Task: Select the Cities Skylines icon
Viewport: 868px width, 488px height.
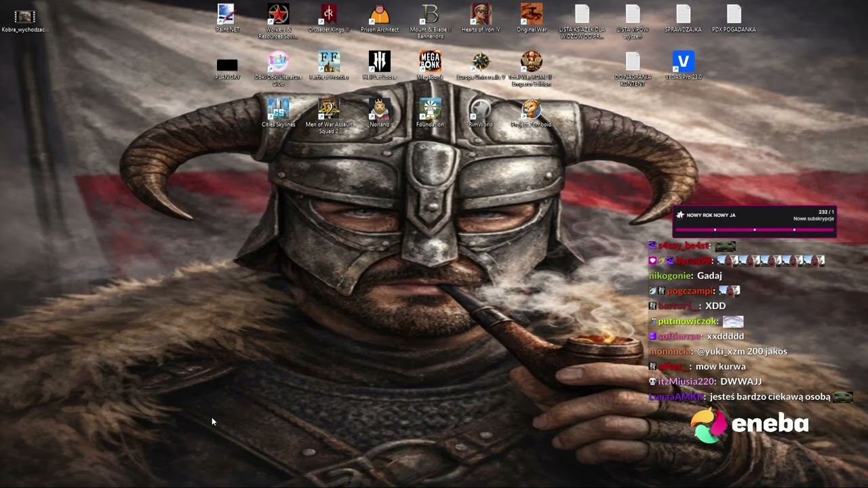Action: click(x=278, y=113)
